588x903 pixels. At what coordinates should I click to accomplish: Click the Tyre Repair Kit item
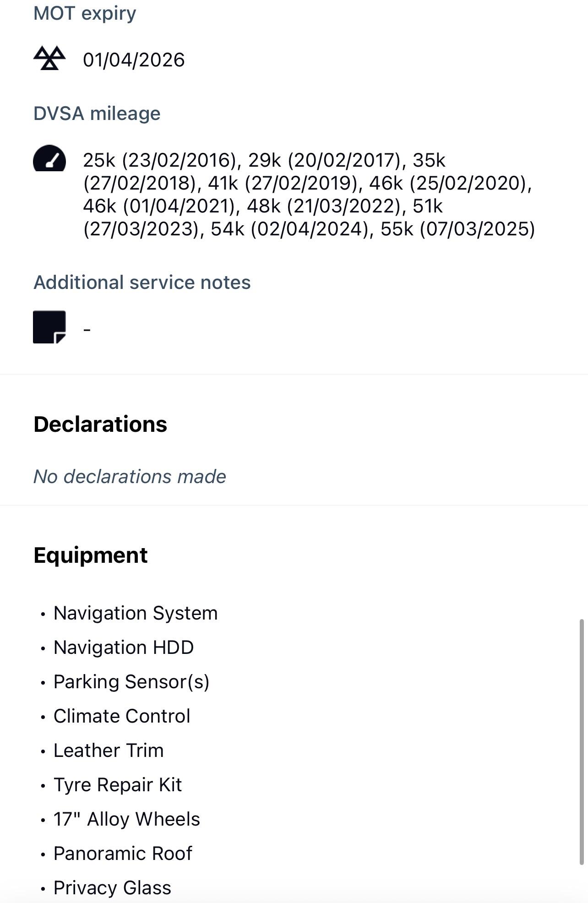coord(118,785)
